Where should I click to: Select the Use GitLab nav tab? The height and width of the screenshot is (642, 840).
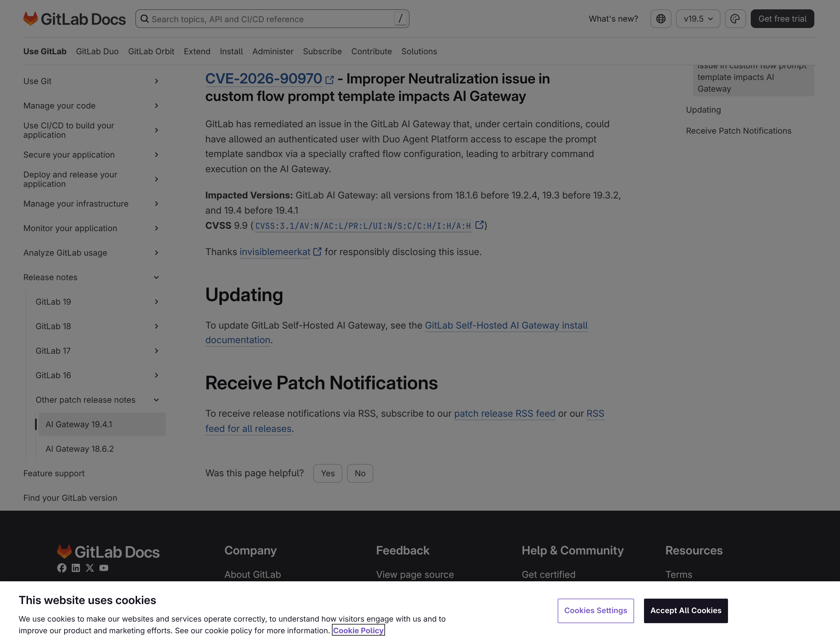click(x=45, y=51)
